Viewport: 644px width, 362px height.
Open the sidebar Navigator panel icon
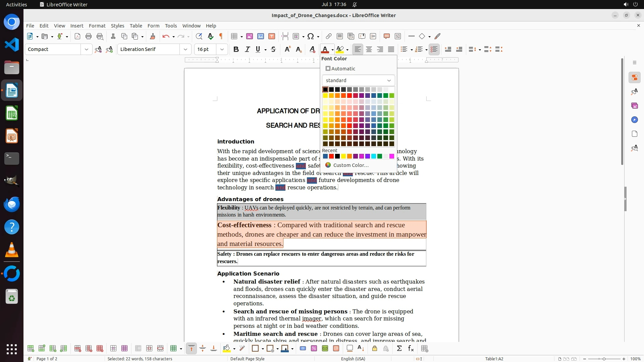[634, 120]
